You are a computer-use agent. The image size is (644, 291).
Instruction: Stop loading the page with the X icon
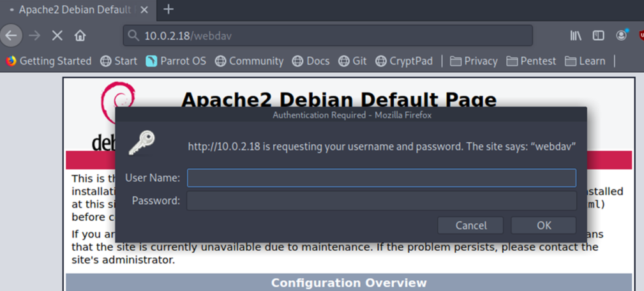point(57,36)
